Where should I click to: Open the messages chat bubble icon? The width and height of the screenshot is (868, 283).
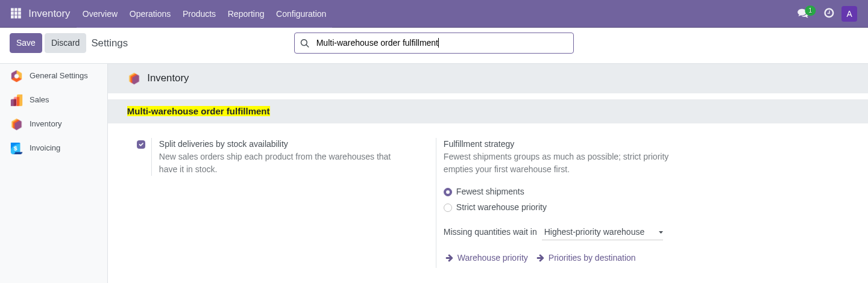pyautogui.click(x=803, y=13)
